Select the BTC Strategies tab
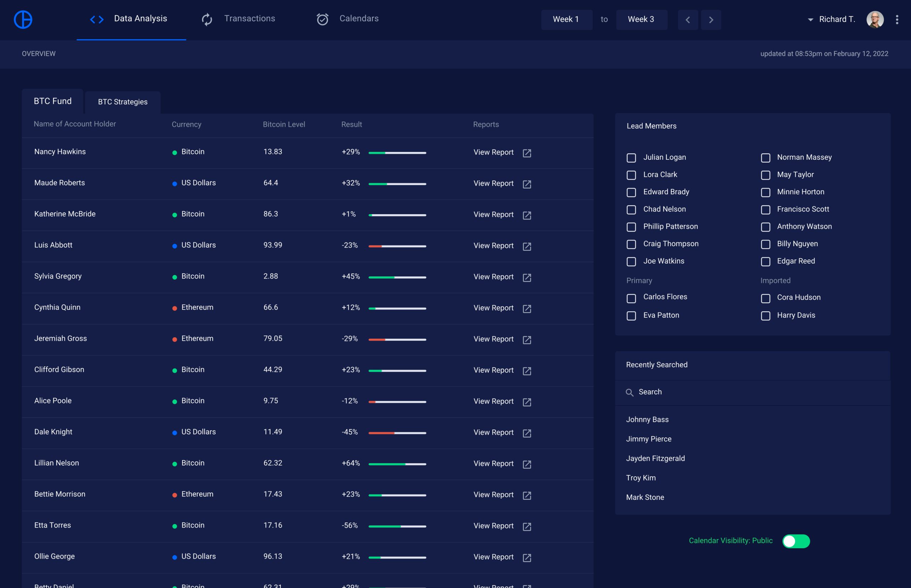 [123, 102]
